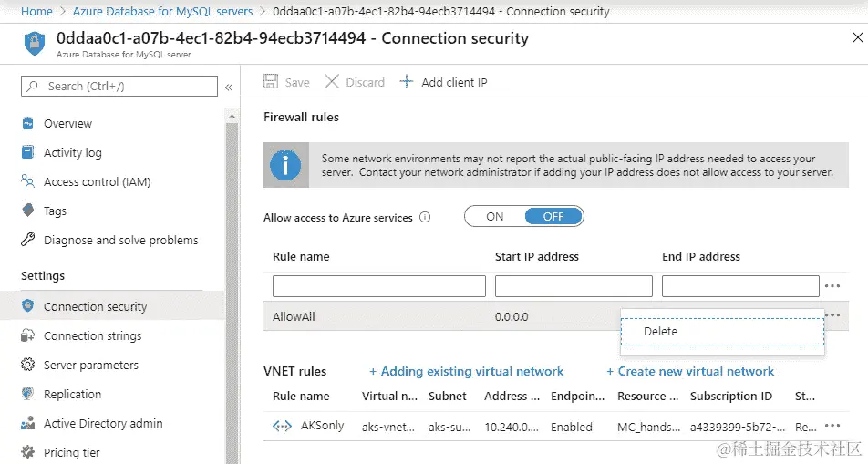This screenshot has width=868, height=464.
Task: Click the Replication globe icon
Action: click(x=27, y=393)
